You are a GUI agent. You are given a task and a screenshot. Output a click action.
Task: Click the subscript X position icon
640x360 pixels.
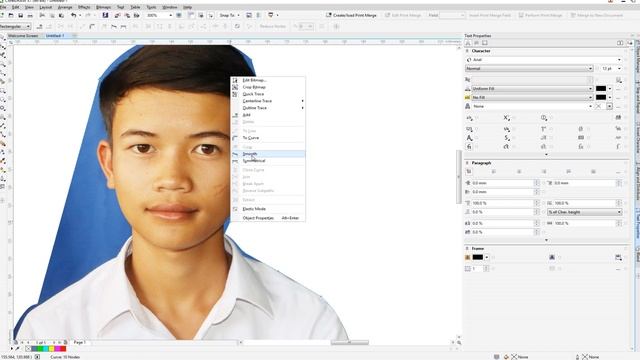(506, 118)
